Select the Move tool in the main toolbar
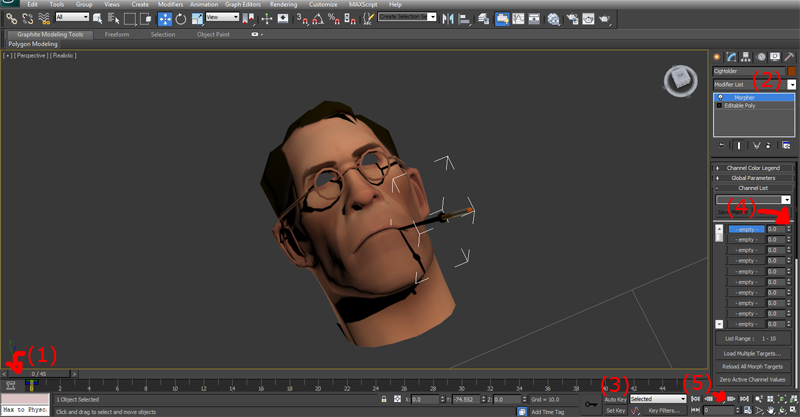Viewport: 800px width, 417px height. click(x=164, y=18)
